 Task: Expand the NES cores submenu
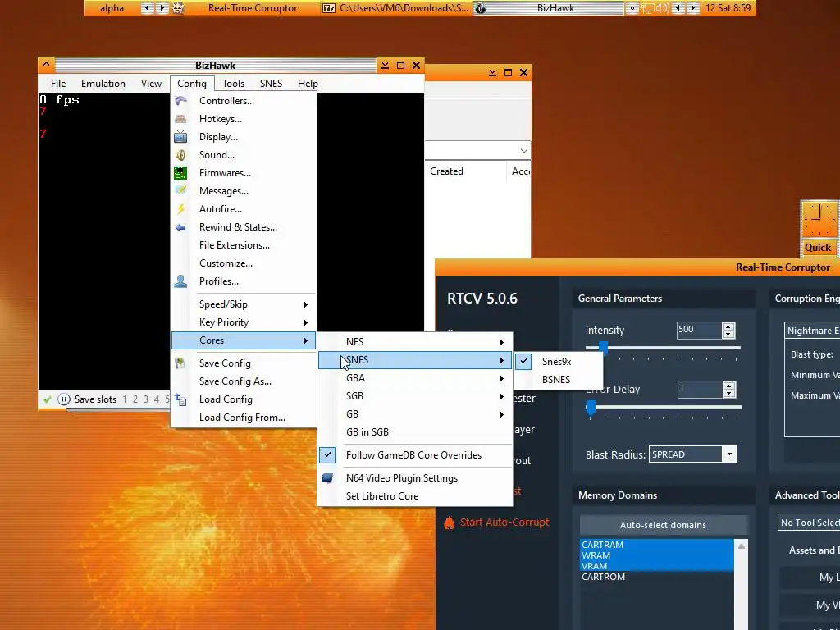[414, 342]
